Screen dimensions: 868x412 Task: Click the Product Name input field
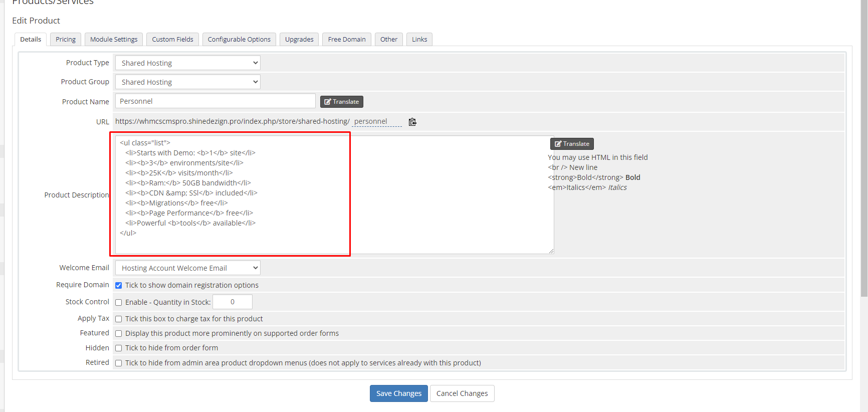coord(215,101)
